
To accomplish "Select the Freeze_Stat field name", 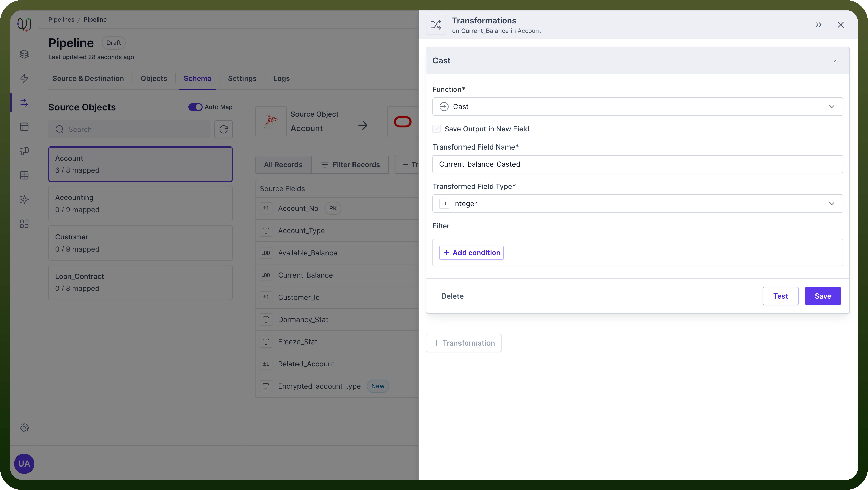I will [297, 342].
